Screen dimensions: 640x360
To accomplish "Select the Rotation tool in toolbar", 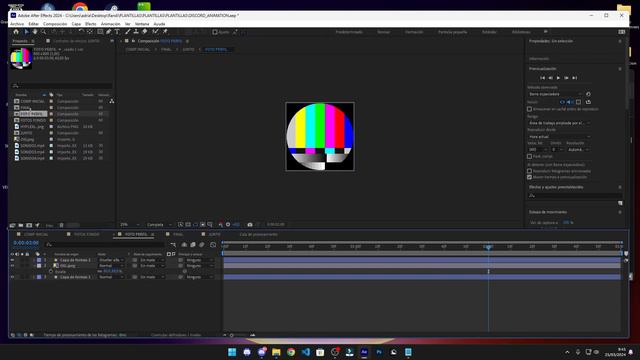I will click(x=81, y=31).
